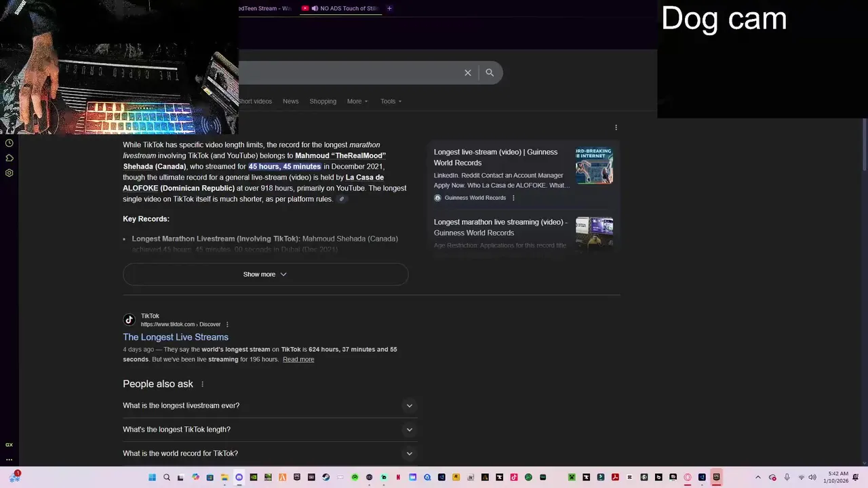Expand the More search filter dropdown
Viewport: 868px width, 488px height.
[x=357, y=101]
